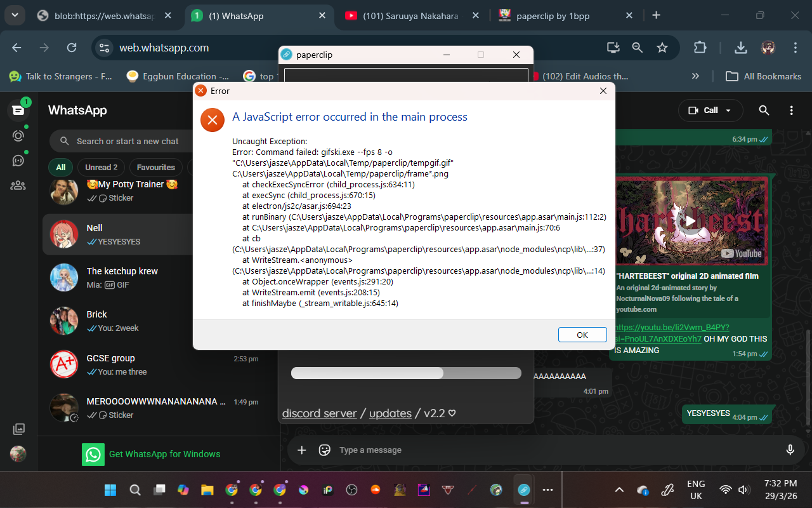Click the attach plus icon in message bar

point(302,450)
